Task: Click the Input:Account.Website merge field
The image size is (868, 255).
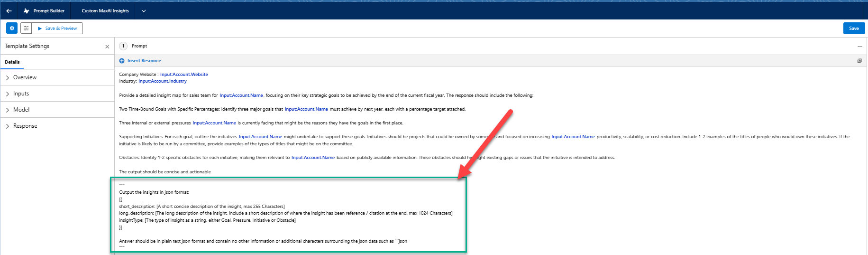Action: coord(184,75)
